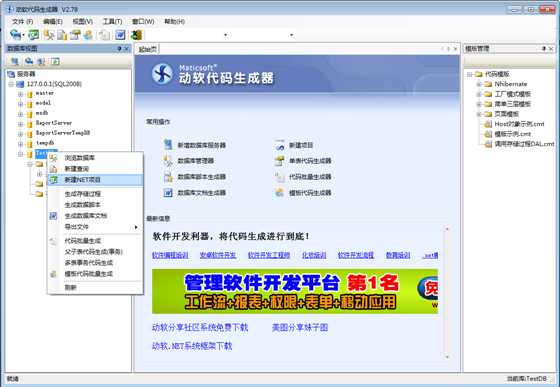Click the 127.0.0.1(SQL2008) server node icon
This screenshot has width=560, height=387.
tap(20, 84)
